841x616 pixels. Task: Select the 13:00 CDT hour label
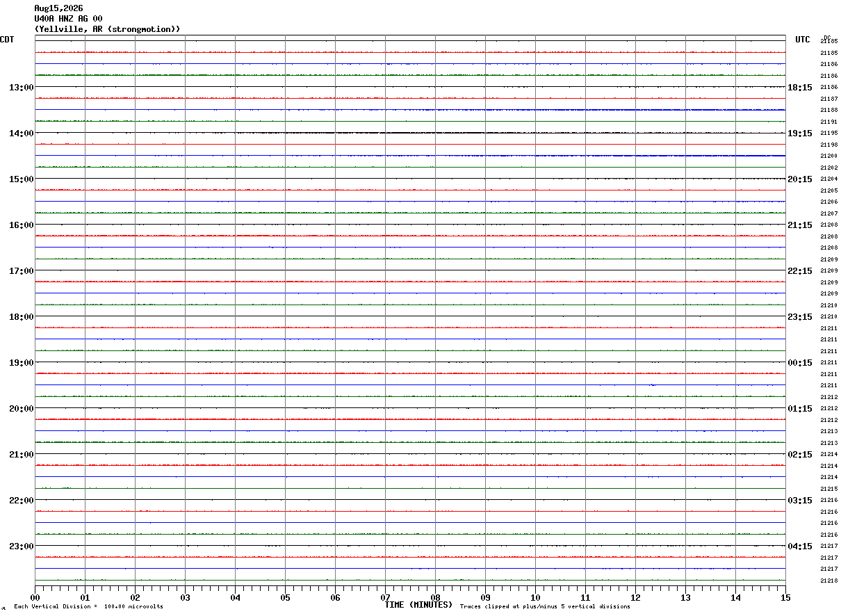click(x=21, y=88)
